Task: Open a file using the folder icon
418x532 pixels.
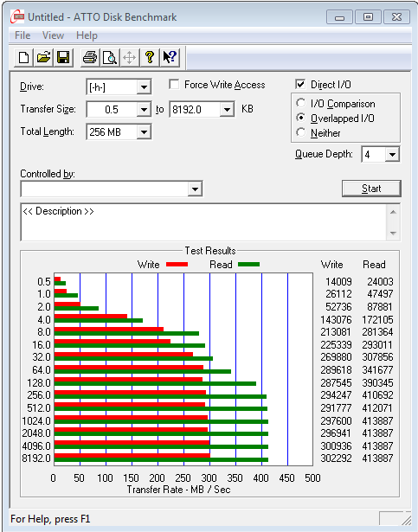Action: pos(43,57)
